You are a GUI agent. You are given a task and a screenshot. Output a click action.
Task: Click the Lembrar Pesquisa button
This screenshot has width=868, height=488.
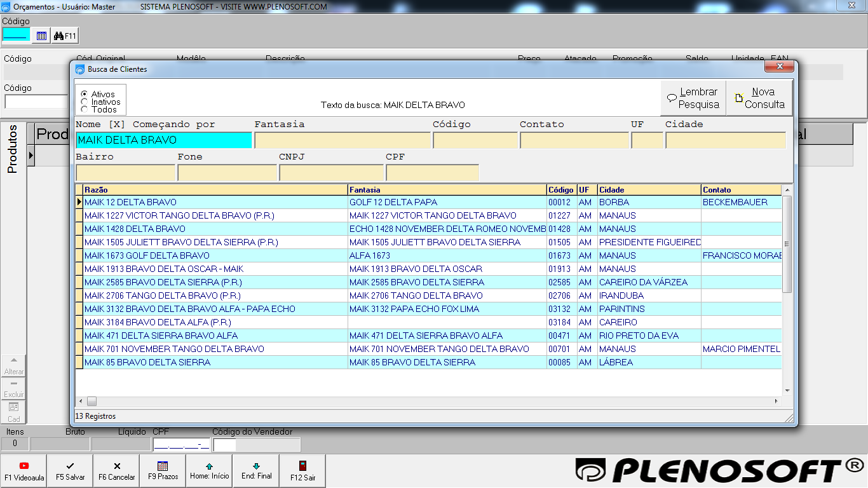coord(693,98)
